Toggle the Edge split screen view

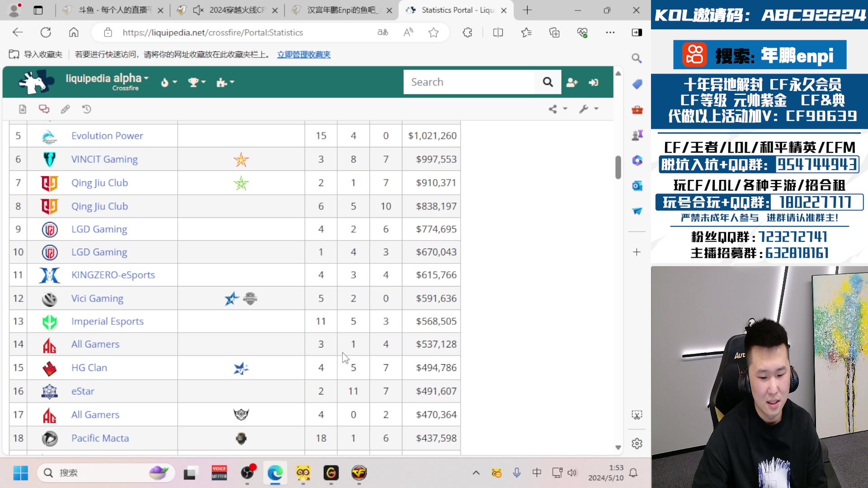pyautogui.click(x=498, y=33)
